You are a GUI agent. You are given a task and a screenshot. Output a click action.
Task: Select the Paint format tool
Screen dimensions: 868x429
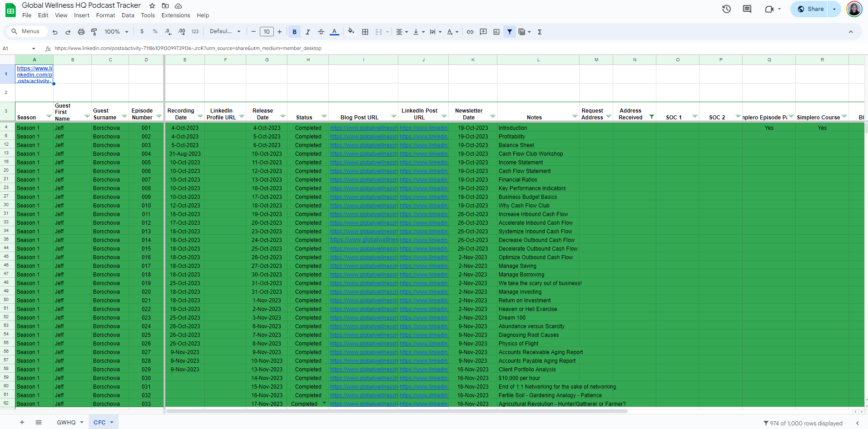tap(94, 32)
